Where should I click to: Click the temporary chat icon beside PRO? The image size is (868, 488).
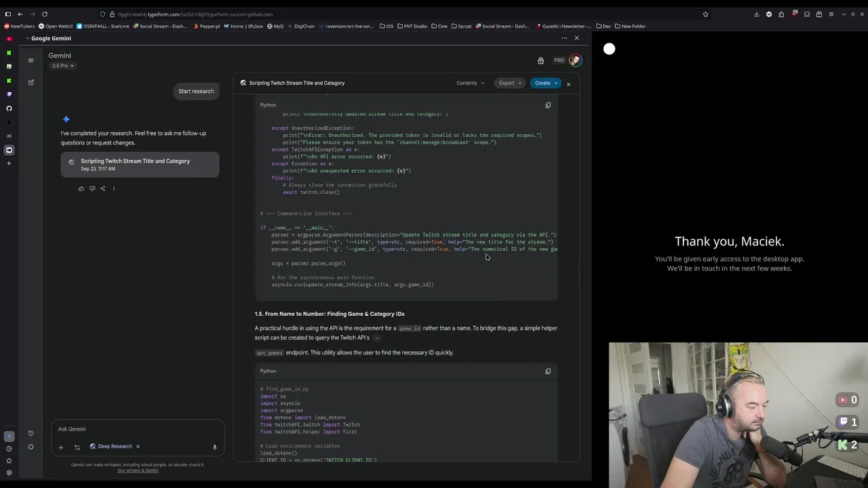[540, 60]
